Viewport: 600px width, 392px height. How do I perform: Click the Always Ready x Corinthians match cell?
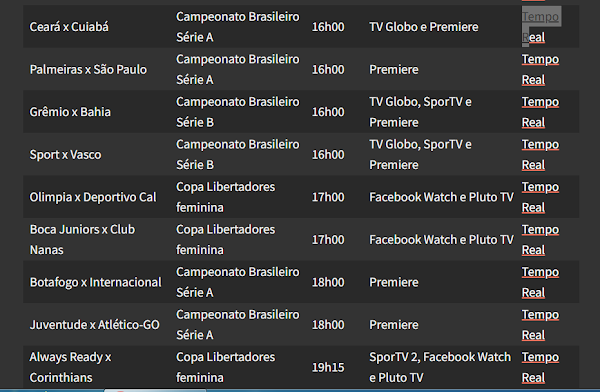(70, 367)
